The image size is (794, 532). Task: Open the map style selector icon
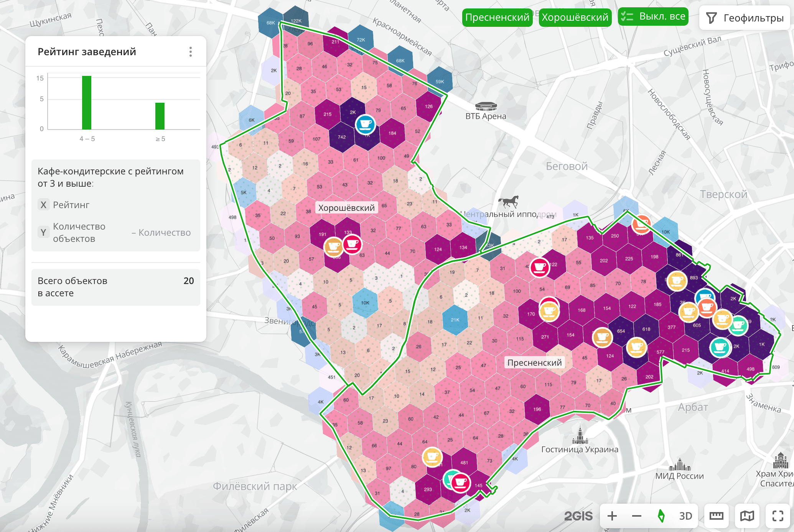747,516
